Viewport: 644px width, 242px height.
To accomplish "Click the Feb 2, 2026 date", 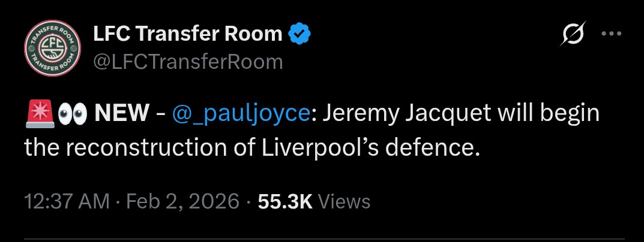I will [183, 201].
